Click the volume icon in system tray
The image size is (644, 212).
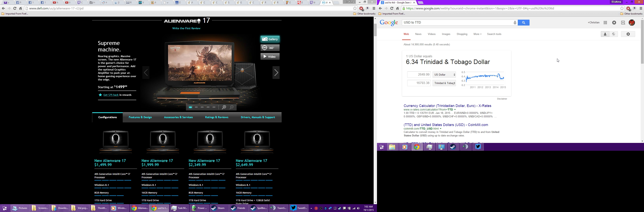coord(359,208)
